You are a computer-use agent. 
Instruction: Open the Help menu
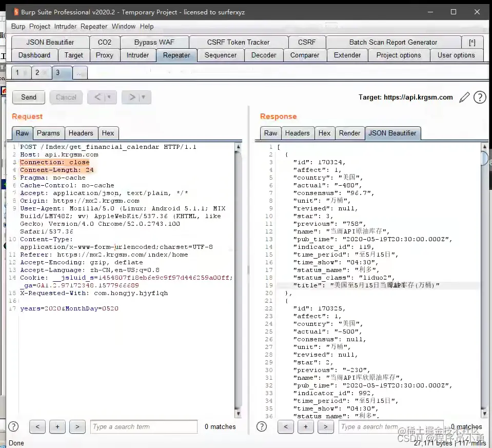147,26
